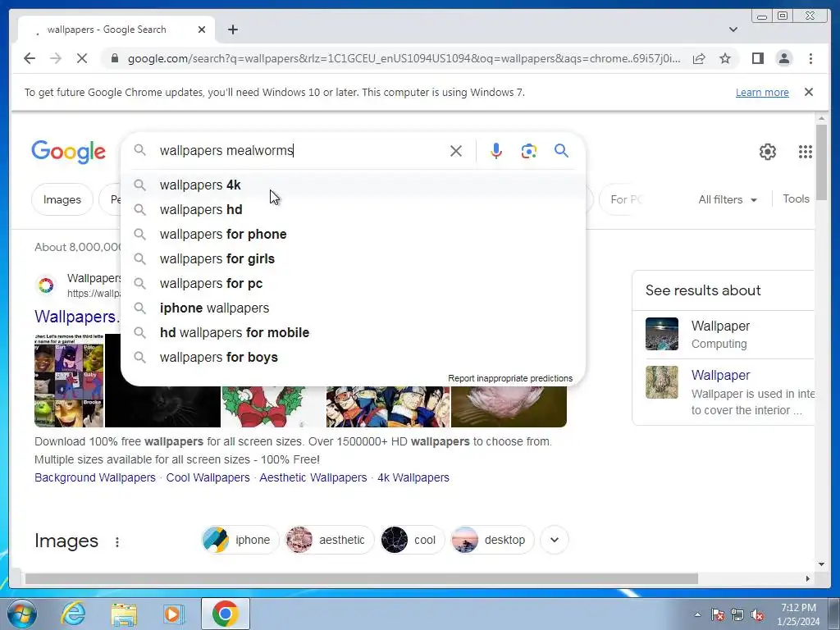The width and height of the screenshot is (840, 630).
Task: Choose suggestion wallpapers for boys
Action: click(x=353, y=358)
